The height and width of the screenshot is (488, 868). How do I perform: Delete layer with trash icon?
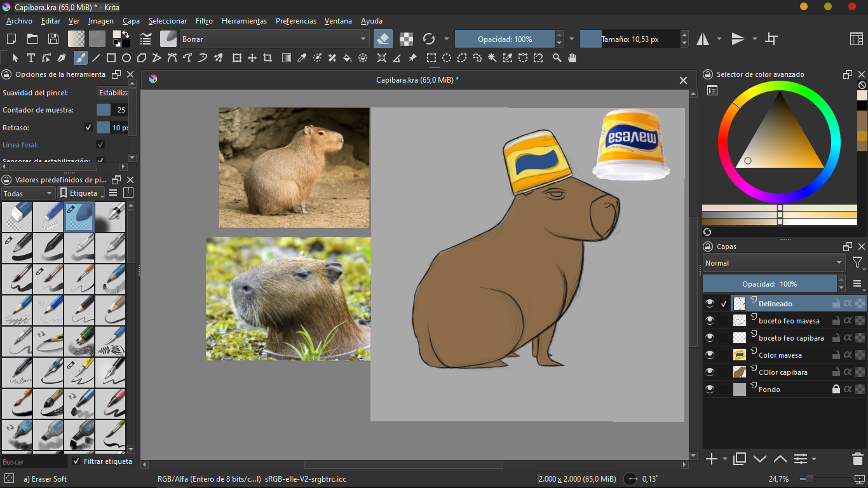click(x=857, y=459)
